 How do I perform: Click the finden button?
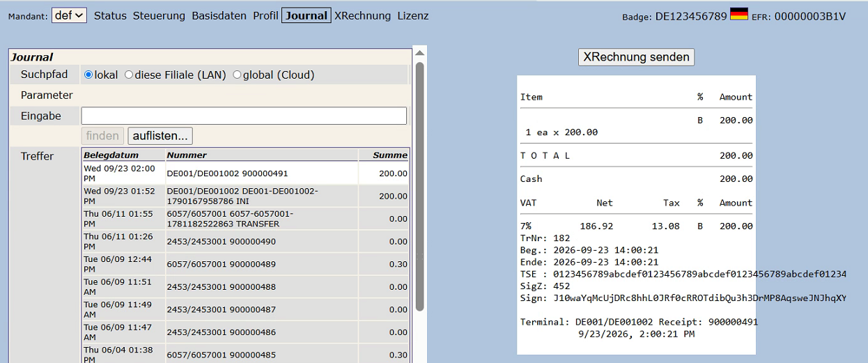(x=102, y=136)
